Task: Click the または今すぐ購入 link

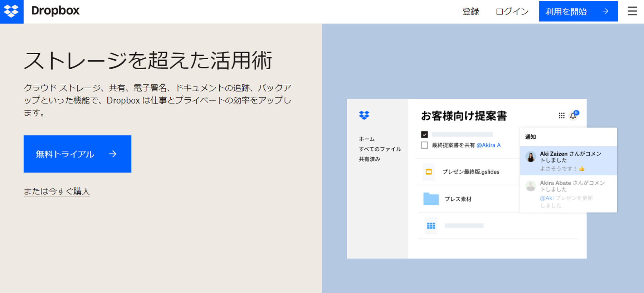Action: click(x=57, y=191)
